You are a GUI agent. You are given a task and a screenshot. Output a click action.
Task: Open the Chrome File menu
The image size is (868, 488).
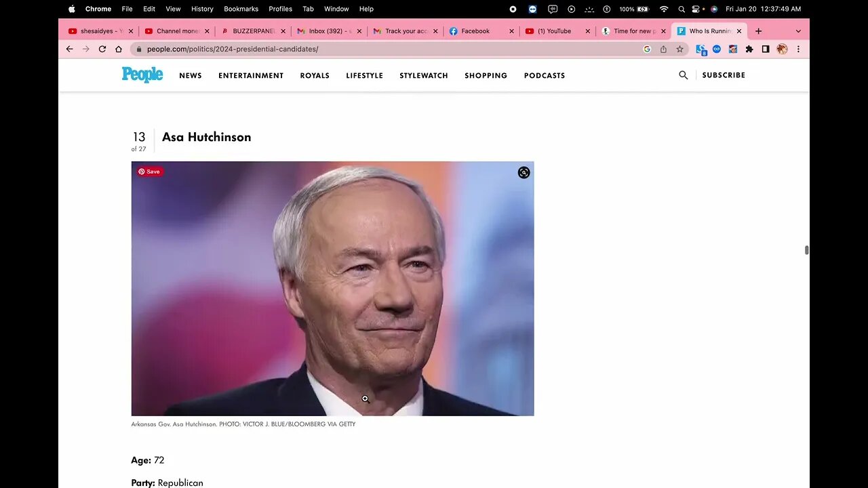pyautogui.click(x=127, y=9)
